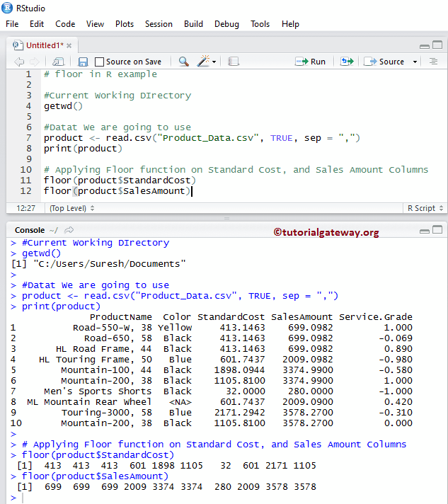
Task: Click the pane splitter handle between editor and console
Action: 227,218
